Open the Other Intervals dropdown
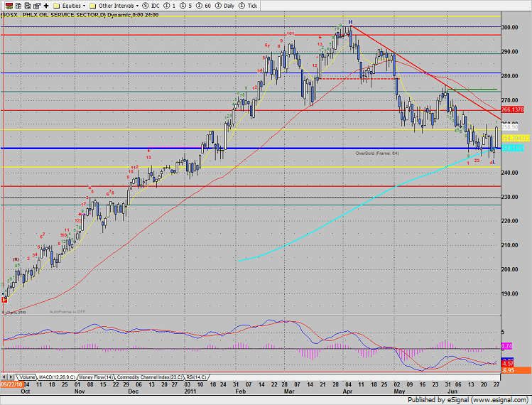The height and width of the screenshot is (405, 532). (x=114, y=6)
